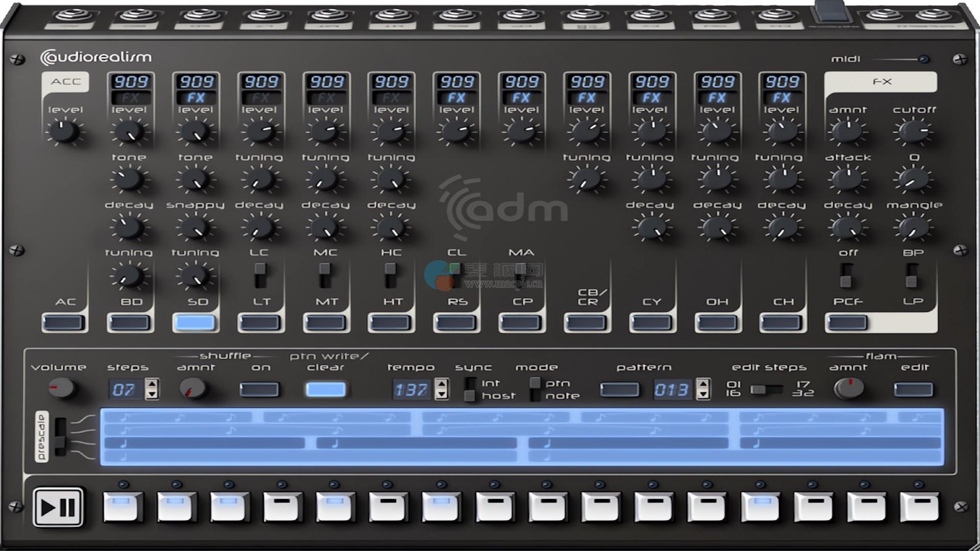Flip the LC/LT selector switch
The height and width of the screenshot is (551, 980).
[x=260, y=275]
